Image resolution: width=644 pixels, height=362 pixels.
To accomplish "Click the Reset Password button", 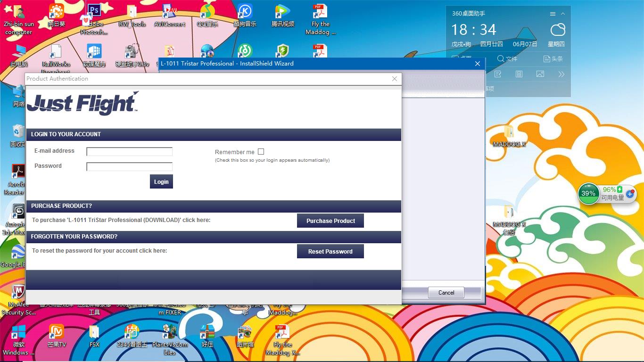I will point(330,251).
